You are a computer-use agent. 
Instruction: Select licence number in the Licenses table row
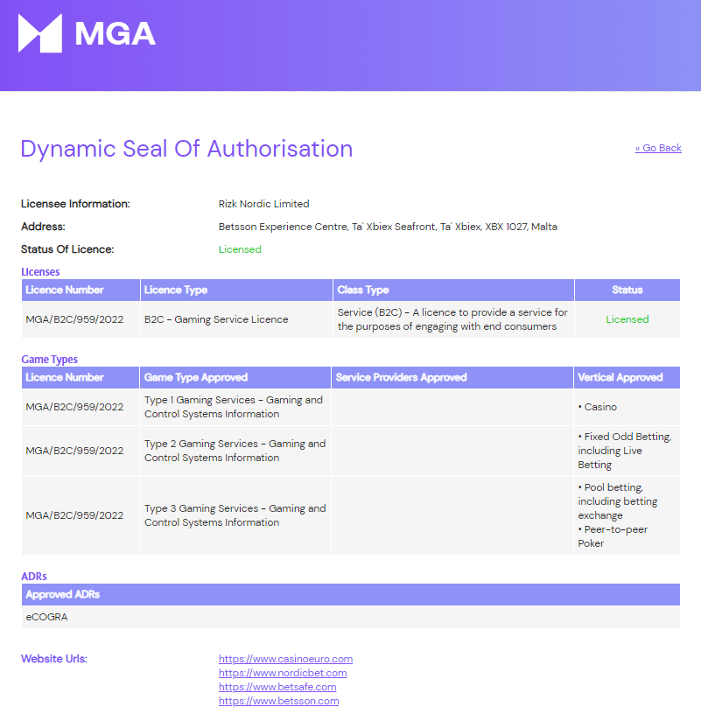click(74, 319)
